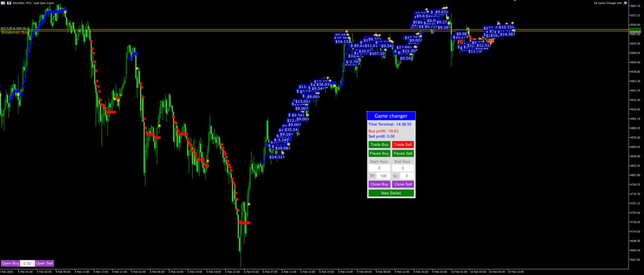Select the Breakeven Buy line label
The width and height of the screenshot is (644, 275).
click(14, 32)
